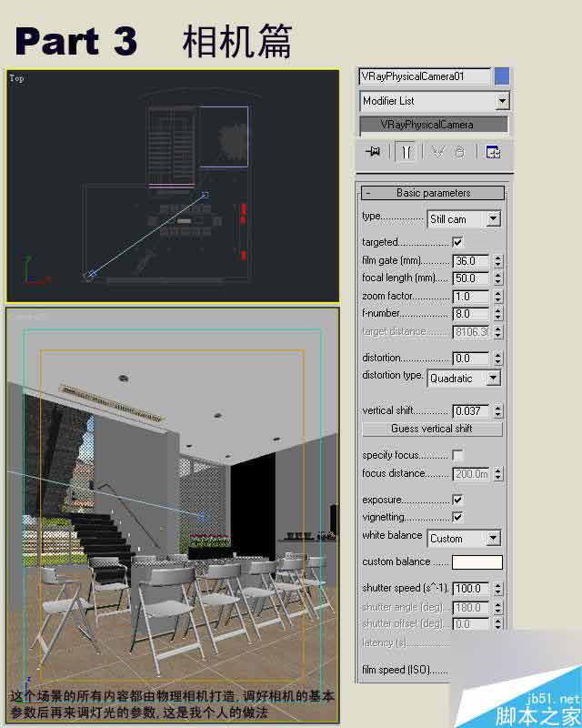Click the distortion spinner arrows

(498, 358)
